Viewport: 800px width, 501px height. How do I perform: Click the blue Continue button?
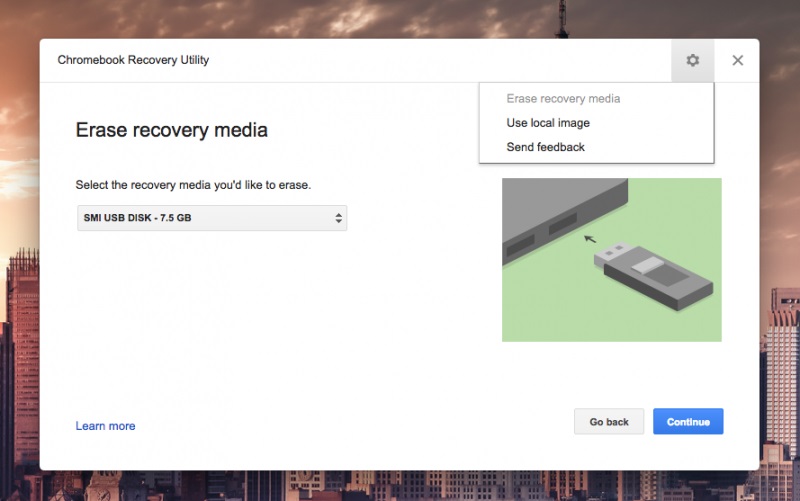tap(687, 422)
